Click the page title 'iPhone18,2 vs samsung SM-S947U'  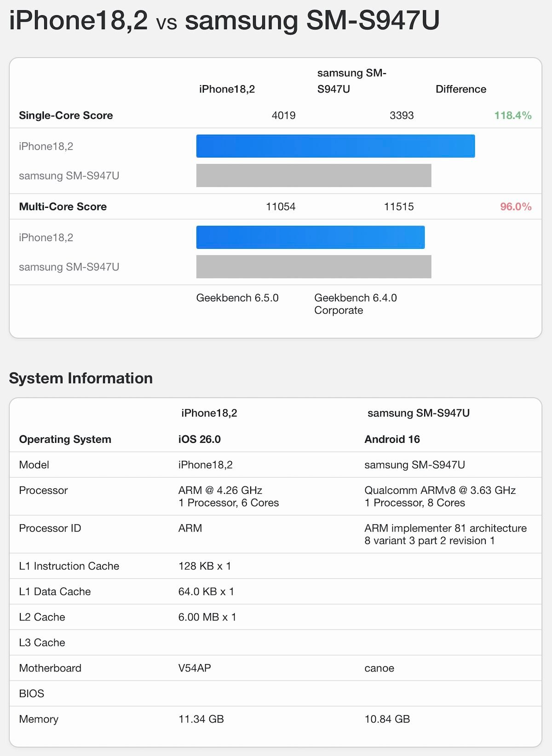pos(224,20)
